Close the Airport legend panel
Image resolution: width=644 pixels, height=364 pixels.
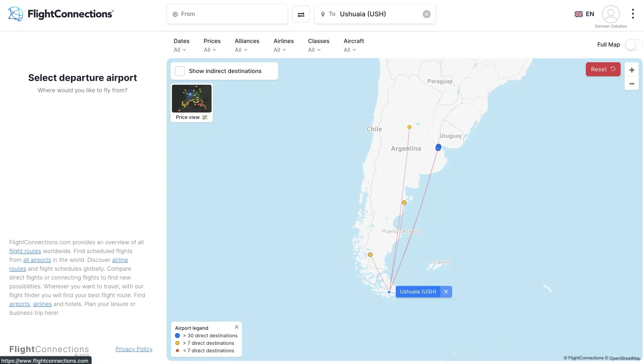(x=236, y=327)
